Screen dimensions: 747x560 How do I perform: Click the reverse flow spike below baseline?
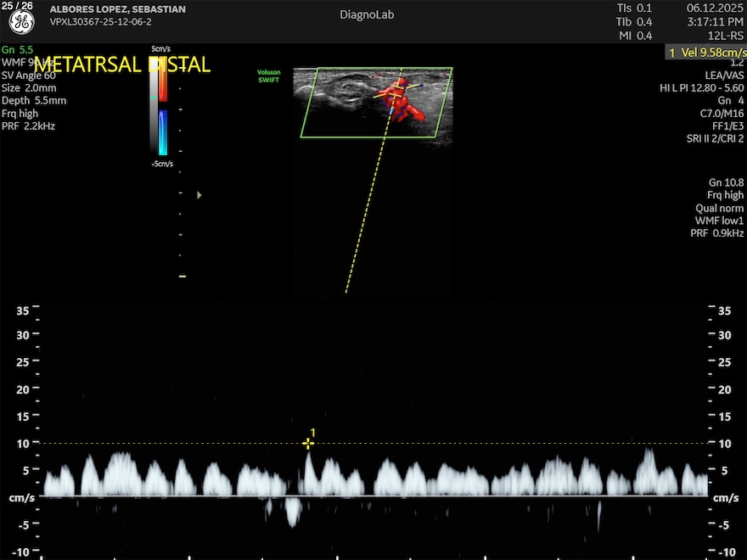tap(294, 512)
